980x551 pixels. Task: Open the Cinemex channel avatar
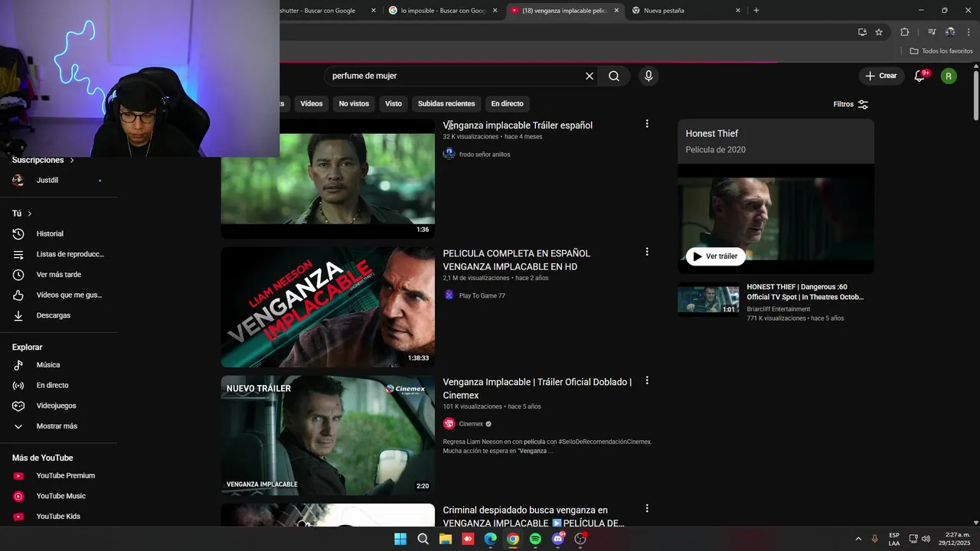pyautogui.click(x=449, y=423)
